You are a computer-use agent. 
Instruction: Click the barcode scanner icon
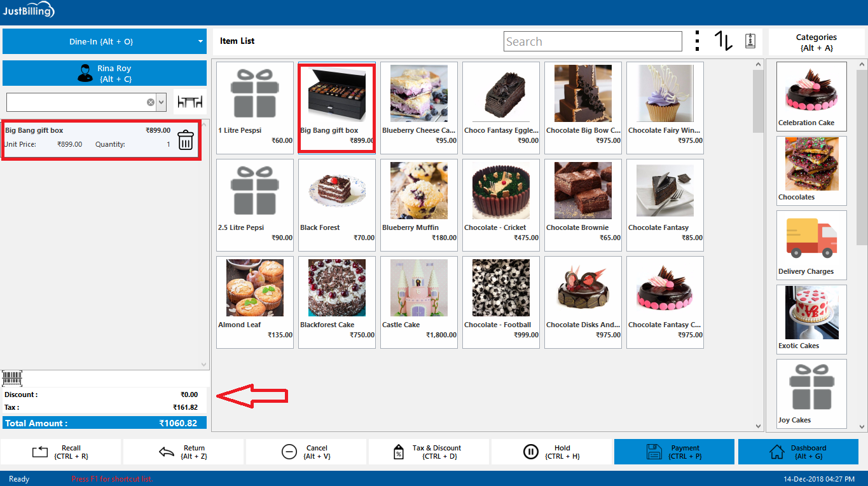(12, 379)
